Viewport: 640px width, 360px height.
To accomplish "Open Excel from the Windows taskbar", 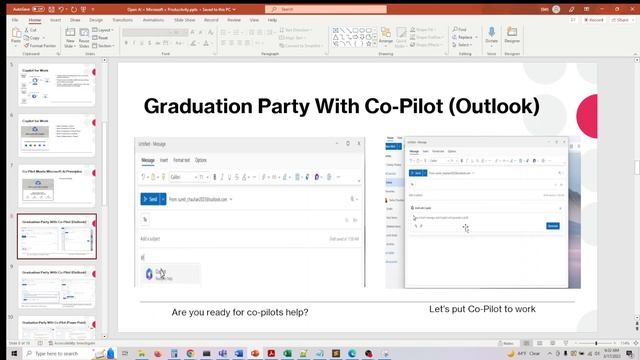I will click(287, 353).
